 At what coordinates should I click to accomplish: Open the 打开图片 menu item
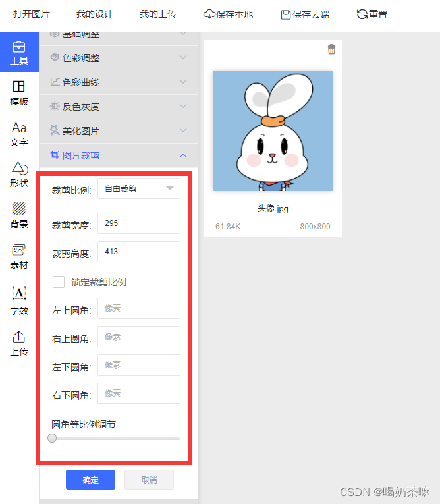coord(32,14)
